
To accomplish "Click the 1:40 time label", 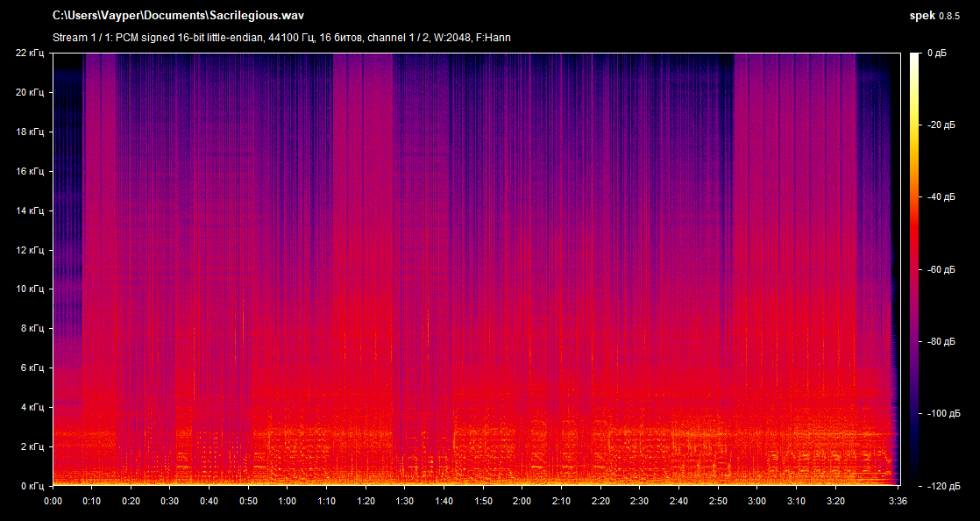I will click(x=444, y=501).
